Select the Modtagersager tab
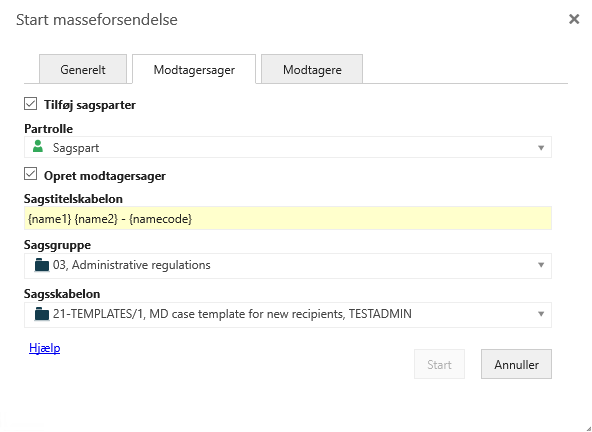The width and height of the screenshot is (592, 432). pos(194,69)
